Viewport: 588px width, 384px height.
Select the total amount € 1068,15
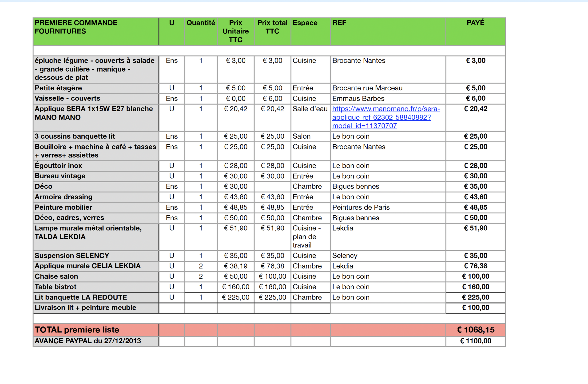click(475, 330)
